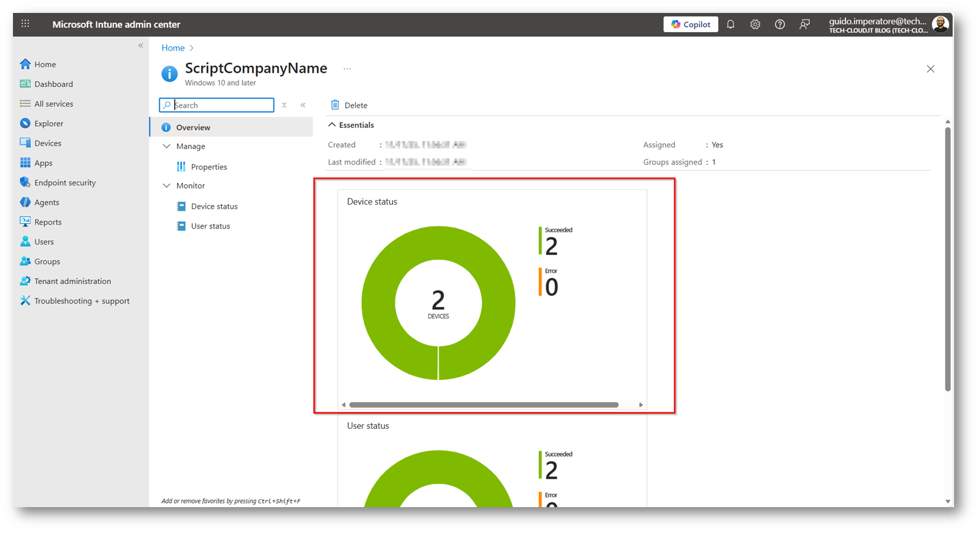This screenshot has width=980, height=533.
Task: Open the Properties menu item
Action: 208,167
